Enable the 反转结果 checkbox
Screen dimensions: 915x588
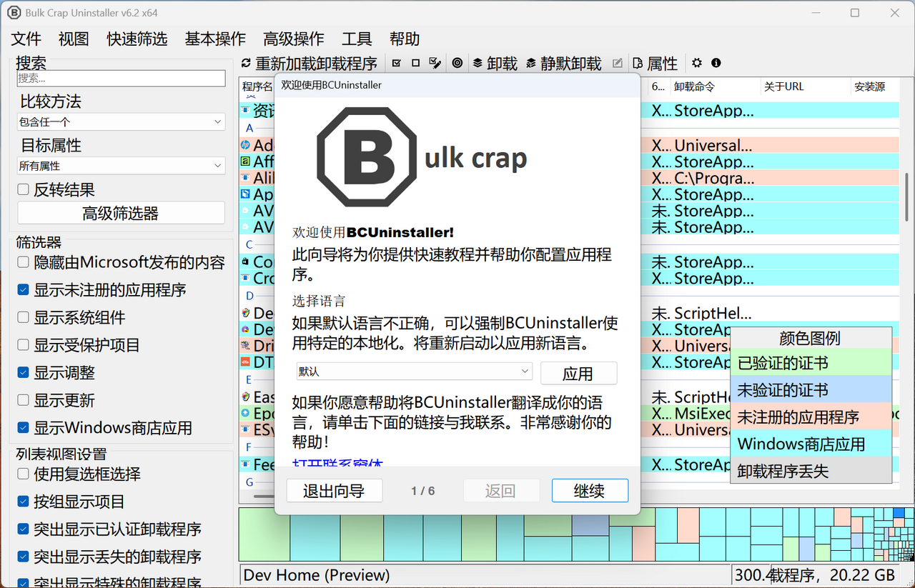(x=24, y=190)
